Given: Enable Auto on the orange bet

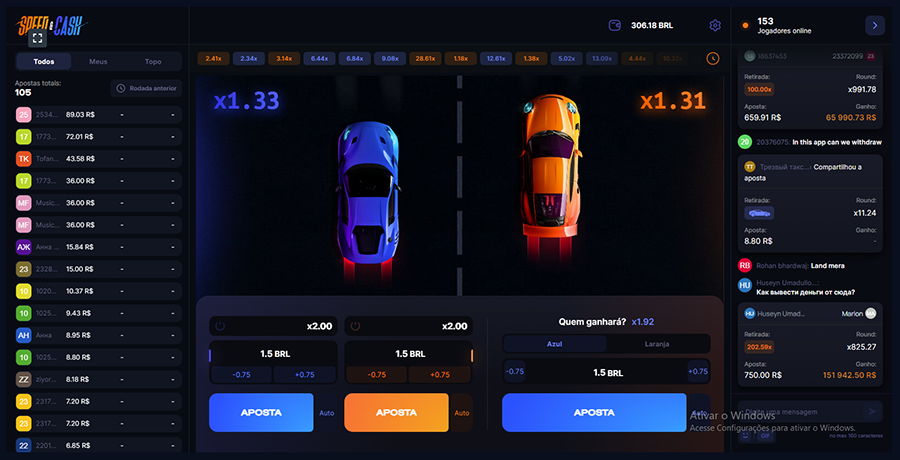Looking at the screenshot, I should [461, 412].
